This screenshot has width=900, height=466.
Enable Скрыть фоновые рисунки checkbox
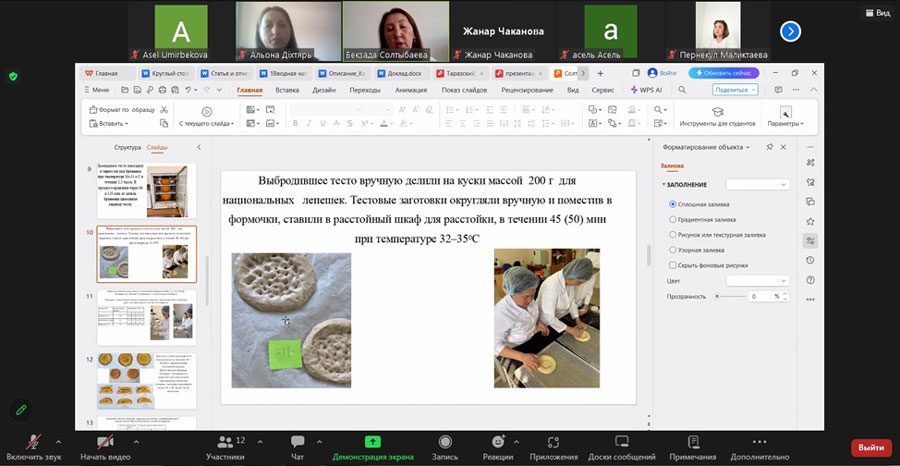[671, 265]
